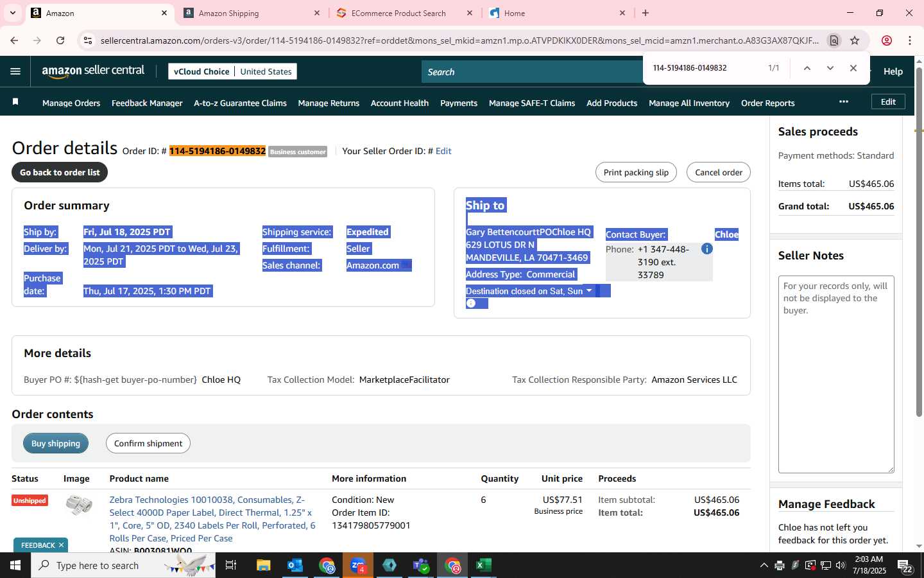Click the bookmark flag icon in the nav bar
924x578 pixels.
15,102
